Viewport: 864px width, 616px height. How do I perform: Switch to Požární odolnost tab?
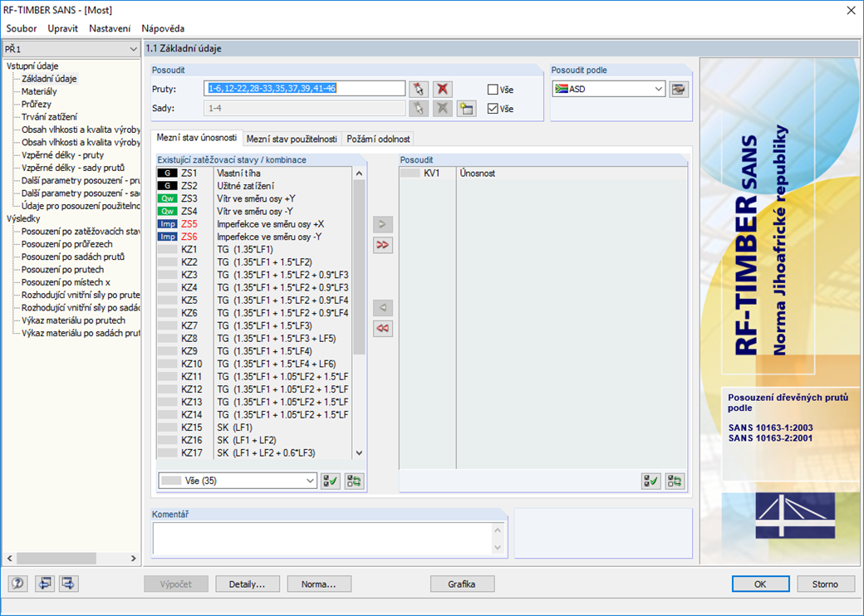(378, 139)
